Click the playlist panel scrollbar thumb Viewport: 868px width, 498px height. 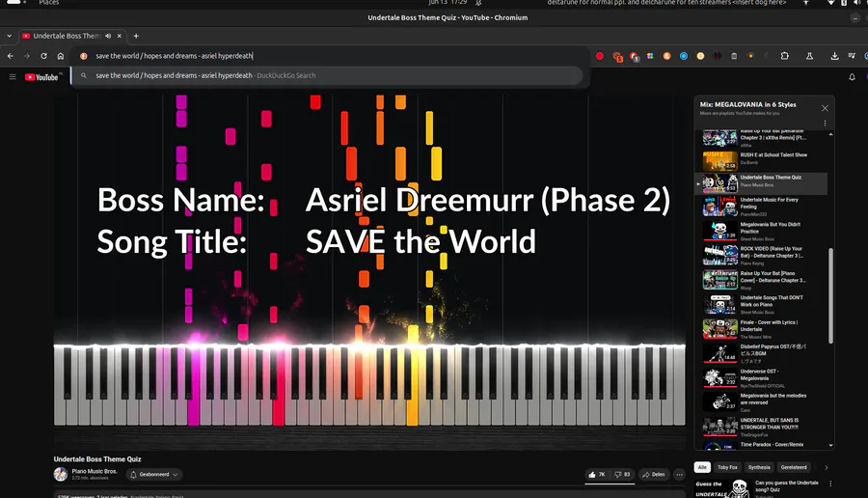pos(830,295)
